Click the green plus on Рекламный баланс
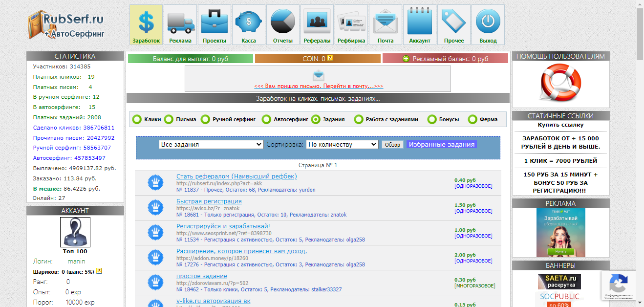 (406, 59)
